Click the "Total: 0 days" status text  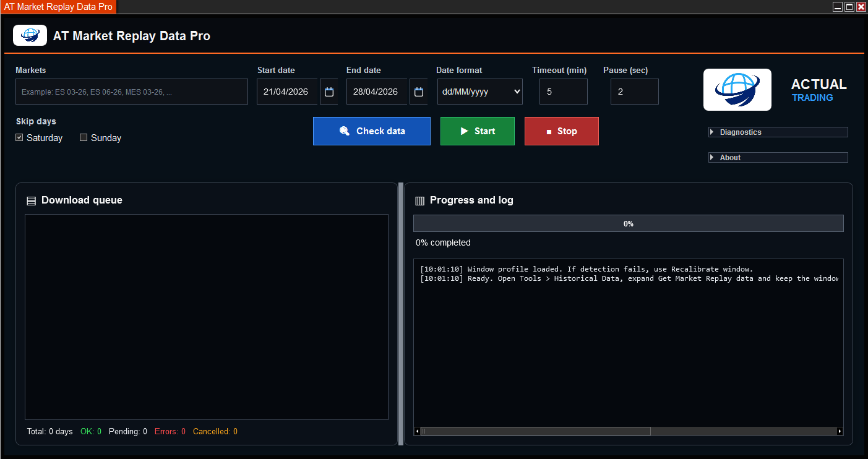pos(50,431)
